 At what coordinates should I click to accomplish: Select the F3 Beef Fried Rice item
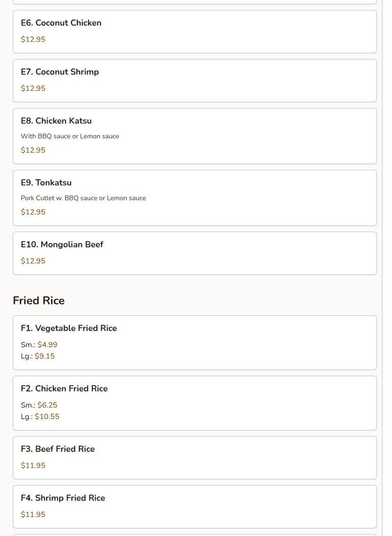coord(58,449)
